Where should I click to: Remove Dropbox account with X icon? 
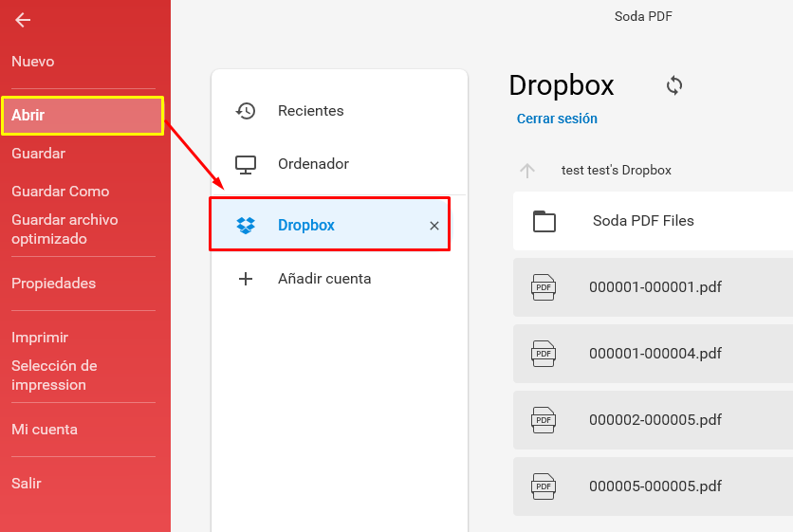[434, 226]
